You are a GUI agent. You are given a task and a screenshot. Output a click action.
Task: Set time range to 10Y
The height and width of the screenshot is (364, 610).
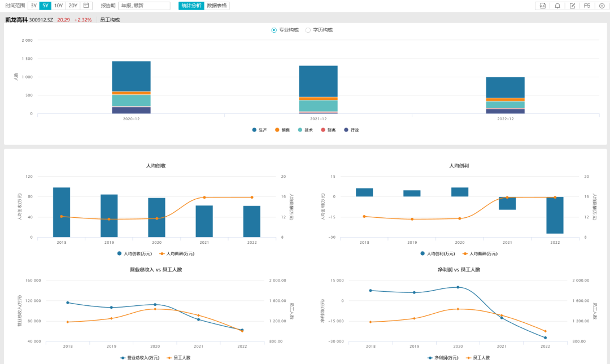(59, 6)
